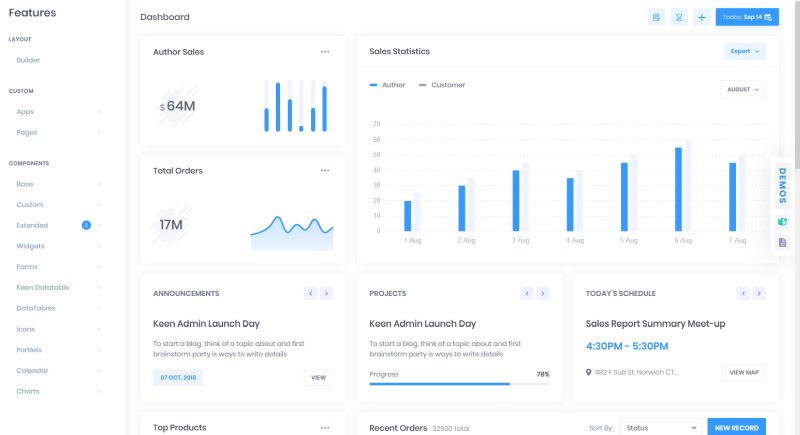Open Author Sales three-dot options menu

click(x=325, y=51)
